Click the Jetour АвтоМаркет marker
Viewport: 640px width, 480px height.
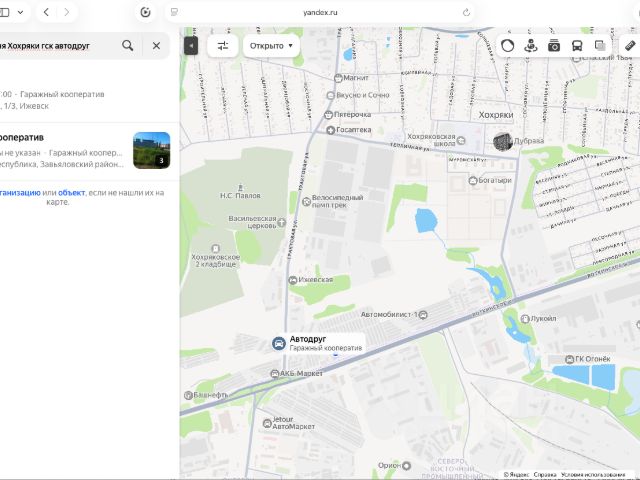point(267,423)
